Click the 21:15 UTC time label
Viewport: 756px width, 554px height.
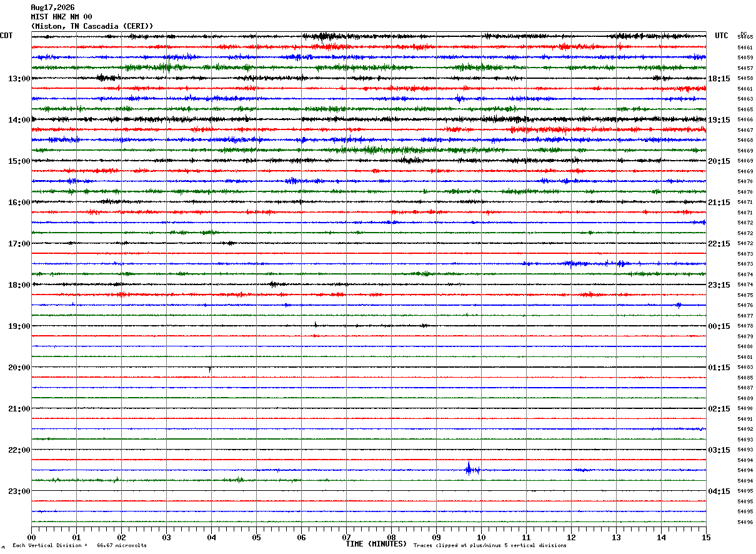click(719, 202)
